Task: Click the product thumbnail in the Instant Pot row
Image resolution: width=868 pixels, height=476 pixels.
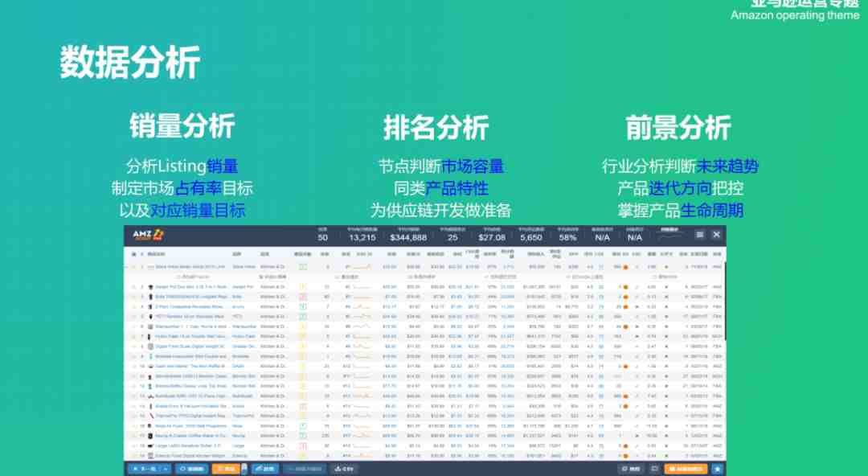Action: coord(150,287)
